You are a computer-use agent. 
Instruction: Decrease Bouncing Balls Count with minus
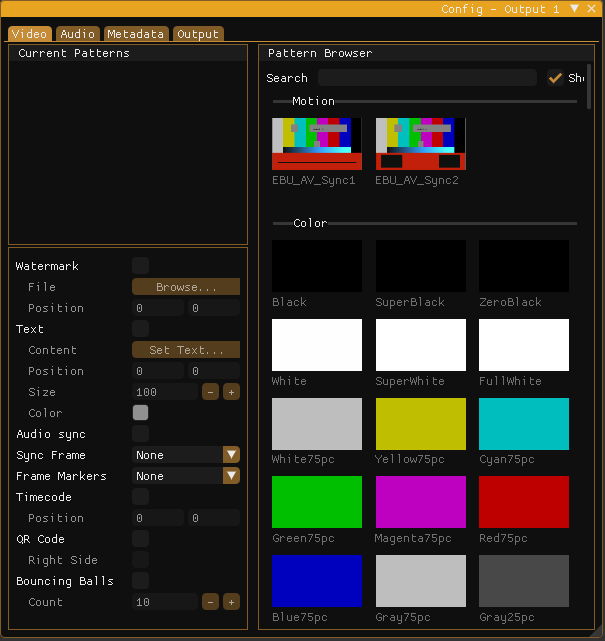[211, 602]
